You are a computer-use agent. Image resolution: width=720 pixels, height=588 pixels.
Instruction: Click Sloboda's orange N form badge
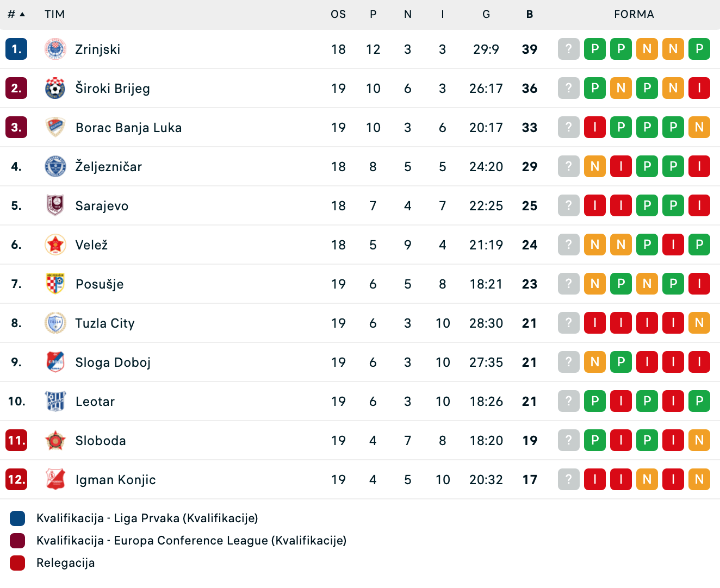coord(699,441)
